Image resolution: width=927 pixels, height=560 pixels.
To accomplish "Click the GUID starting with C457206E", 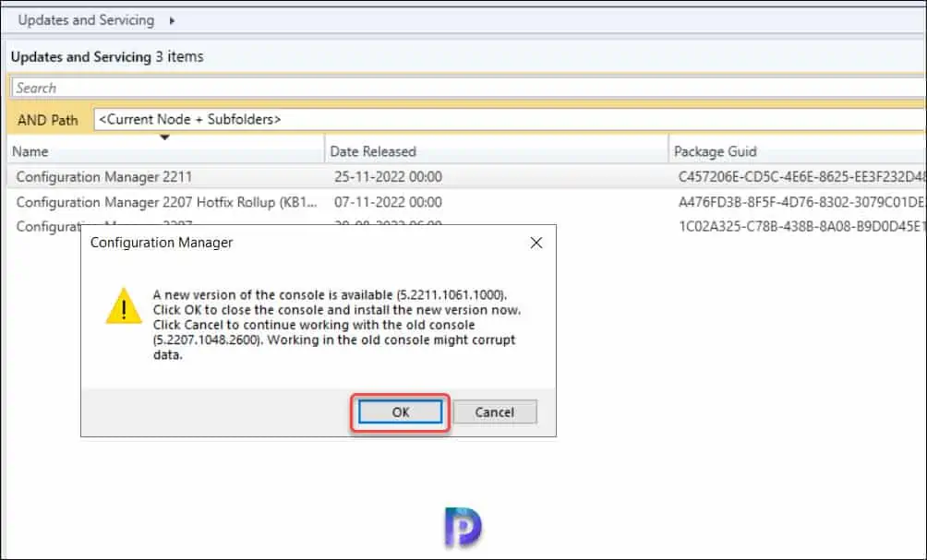I will click(802, 176).
